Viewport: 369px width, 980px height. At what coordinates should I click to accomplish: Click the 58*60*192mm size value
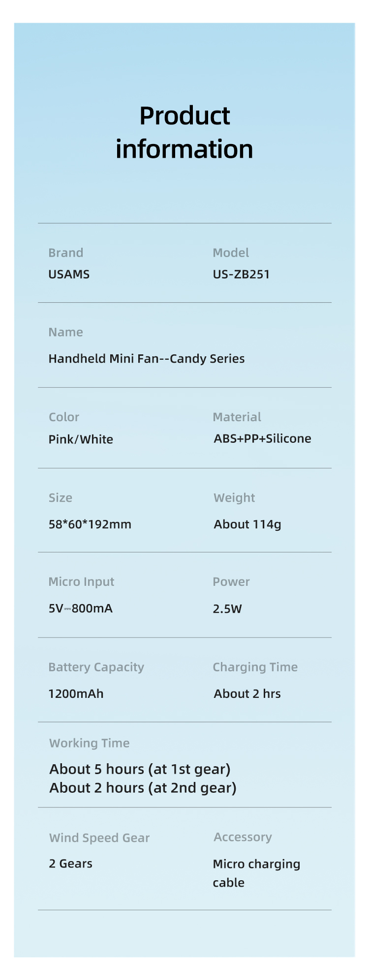(x=90, y=524)
